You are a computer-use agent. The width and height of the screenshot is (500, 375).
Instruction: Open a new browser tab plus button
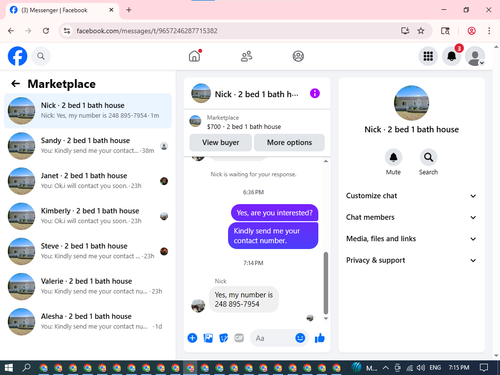coord(129,10)
